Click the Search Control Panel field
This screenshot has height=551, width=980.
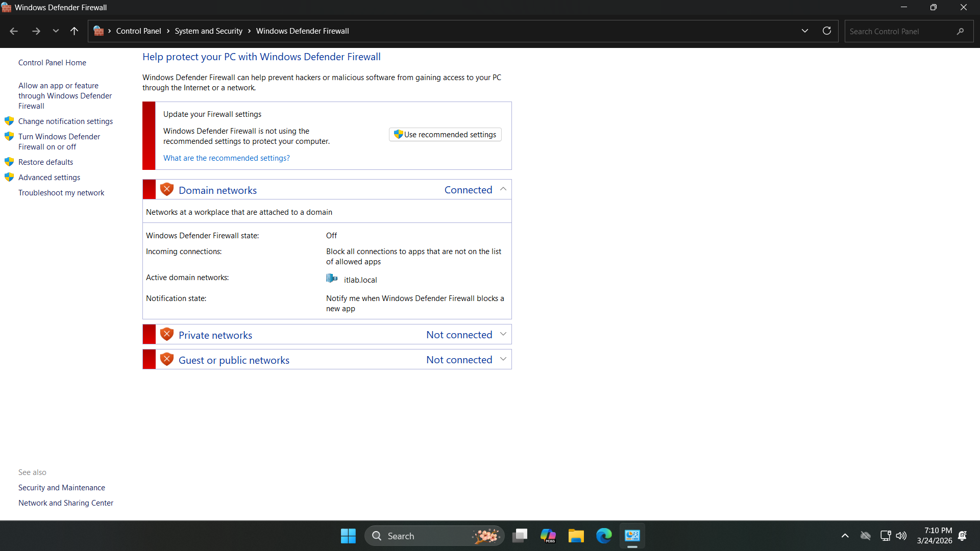click(901, 31)
